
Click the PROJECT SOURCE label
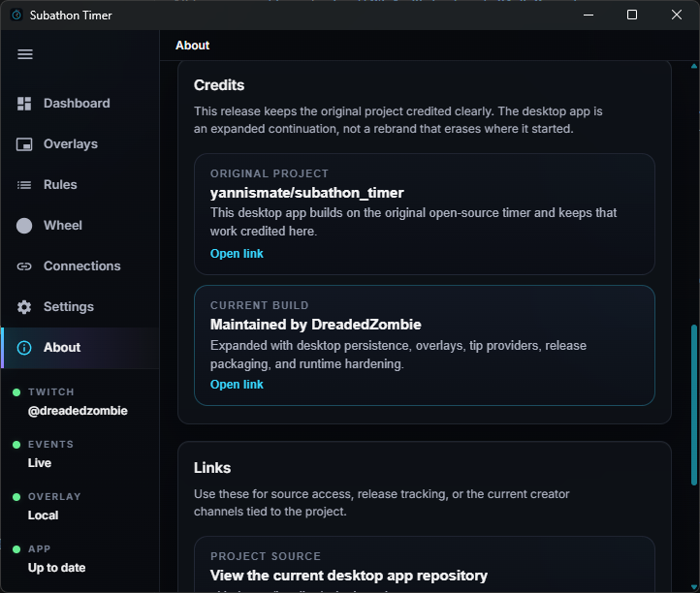(266, 556)
